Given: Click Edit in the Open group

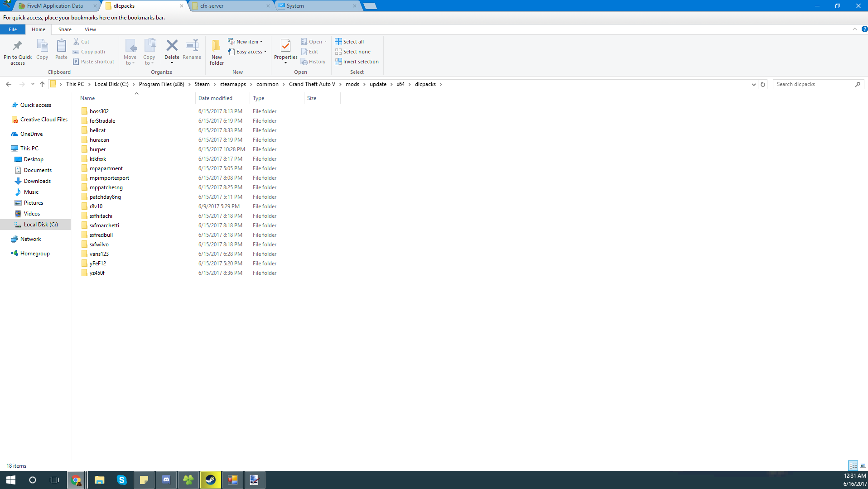Looking at the screenshot, I should pyautogui.click(x=310, y=52).
